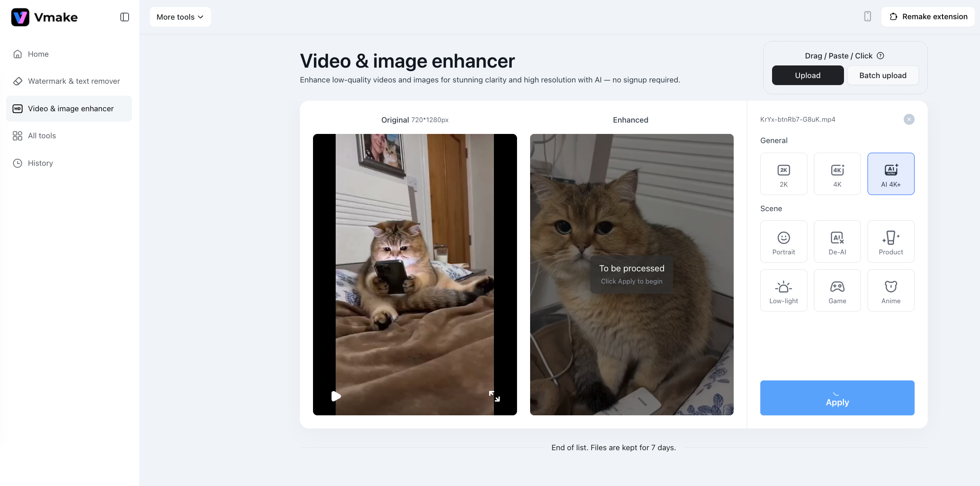
Task: Click the mobile phone icon
Action: pos(868,17)
